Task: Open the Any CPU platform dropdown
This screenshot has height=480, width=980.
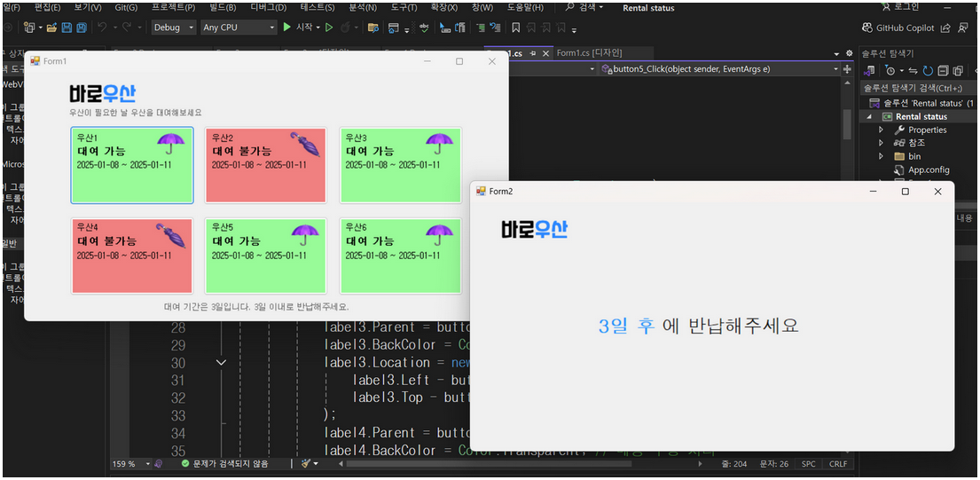Action: 239,28
